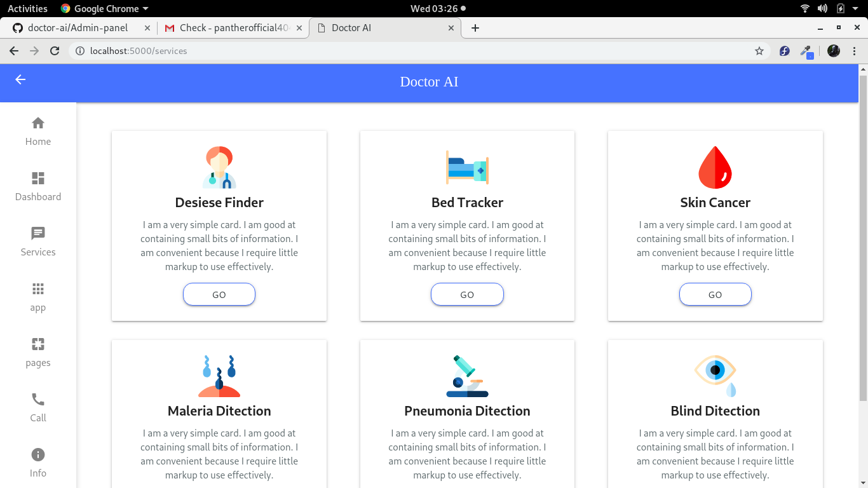Click the site information icon in the address bar
Screen dimensions: 868x488
(x=80, y=51)
